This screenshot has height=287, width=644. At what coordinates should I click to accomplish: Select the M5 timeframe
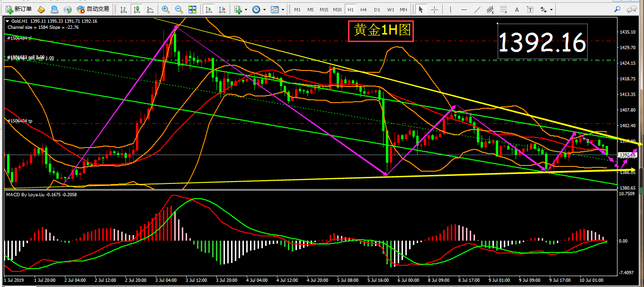pyautogui.click(x=310, y=9)
